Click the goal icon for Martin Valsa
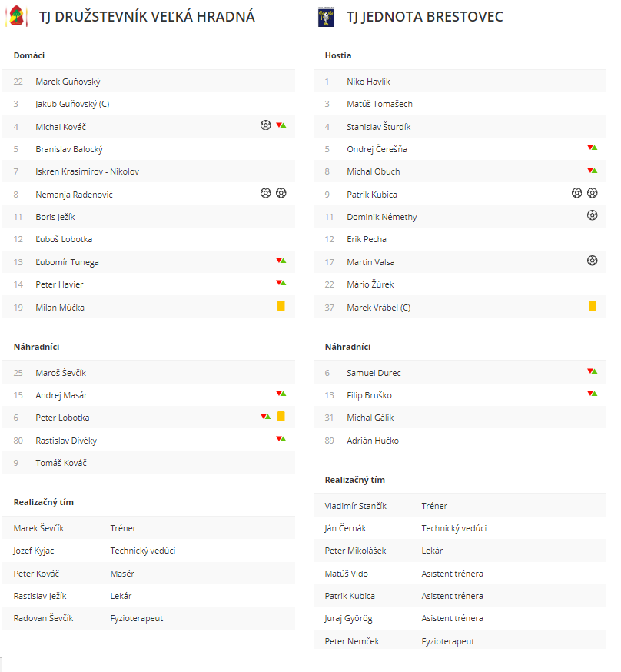 [x=593, y=261]
